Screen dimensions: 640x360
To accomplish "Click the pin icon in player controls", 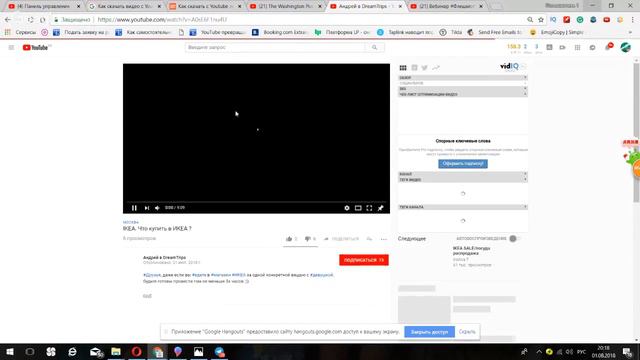I will click(380, 208).
